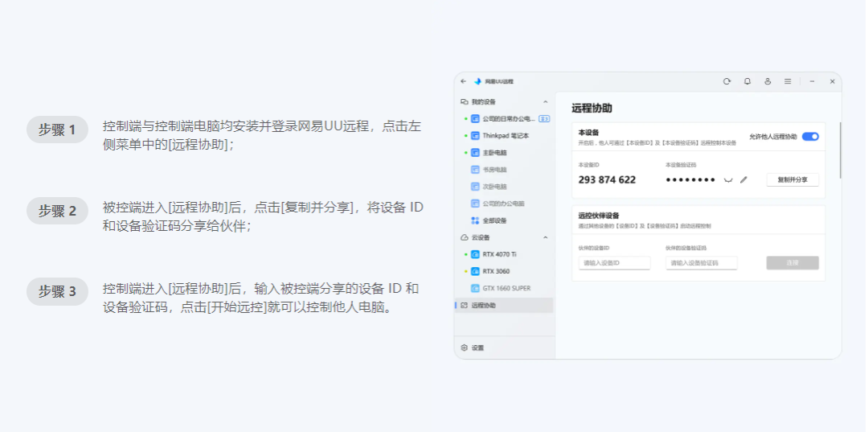The width and height of the screenshot is (868, 432).
Task: Click the 伙伴的设备验证码 label
Action: point(686,248)
